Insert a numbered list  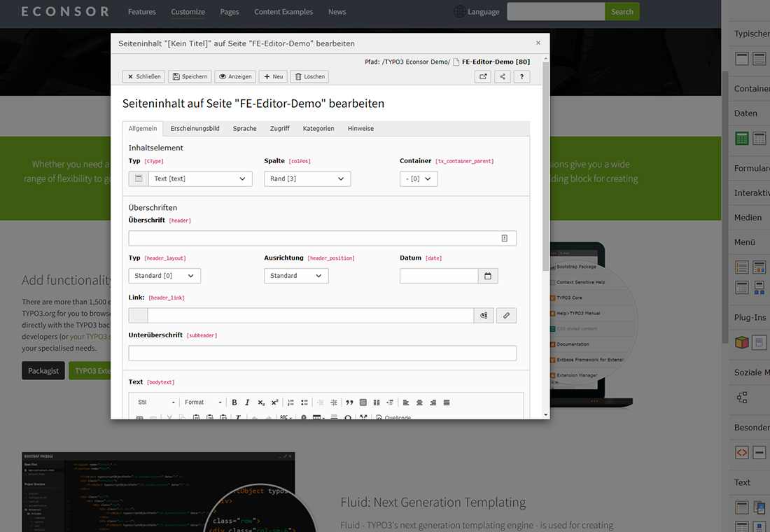click(290, 402)
